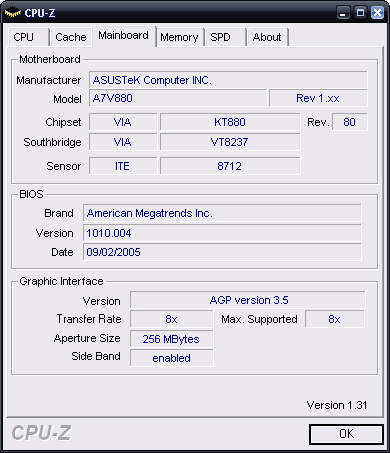Minimize the CPU-Z window
This screenshot has width=390, height=453.
pos(343,13)
